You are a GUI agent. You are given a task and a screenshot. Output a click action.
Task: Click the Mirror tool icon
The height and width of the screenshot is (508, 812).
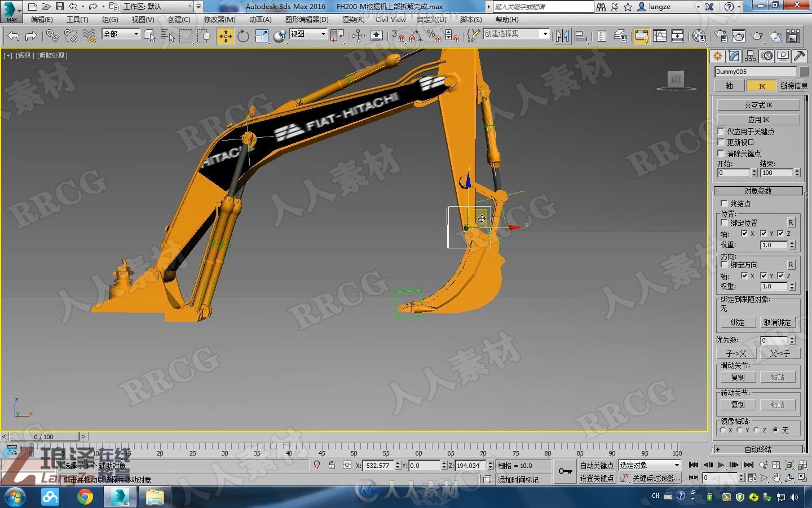pos(562,36)
